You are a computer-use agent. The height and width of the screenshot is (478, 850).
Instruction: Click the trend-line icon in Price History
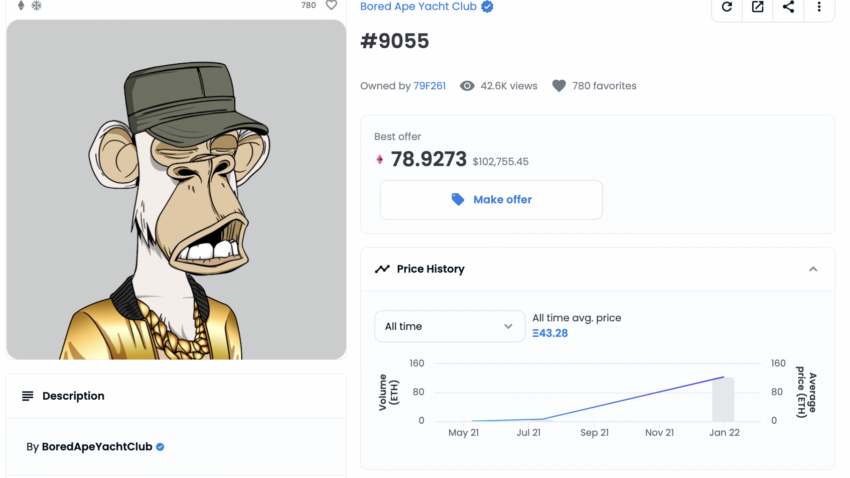[382, 269]
